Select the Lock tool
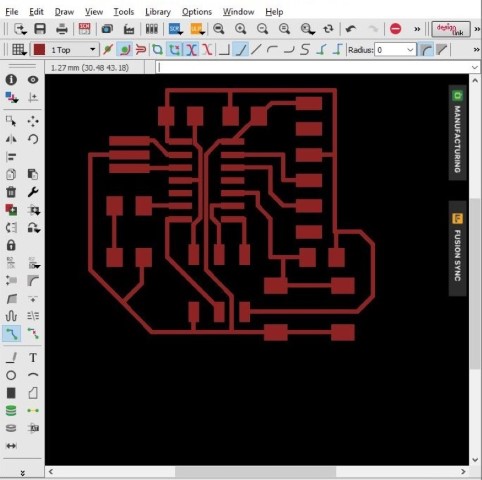This screenshot has height=480, width=482. pos(11,245)
